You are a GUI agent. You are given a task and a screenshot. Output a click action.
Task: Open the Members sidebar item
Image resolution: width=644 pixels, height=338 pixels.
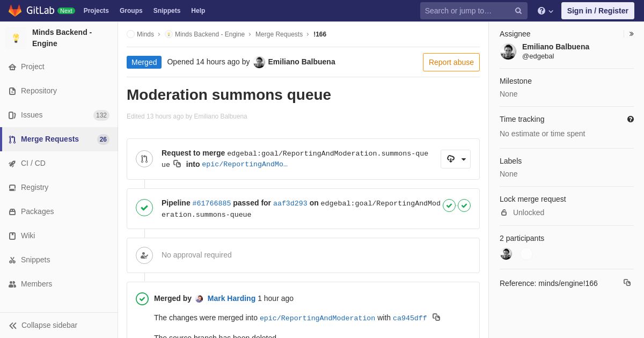59,284
